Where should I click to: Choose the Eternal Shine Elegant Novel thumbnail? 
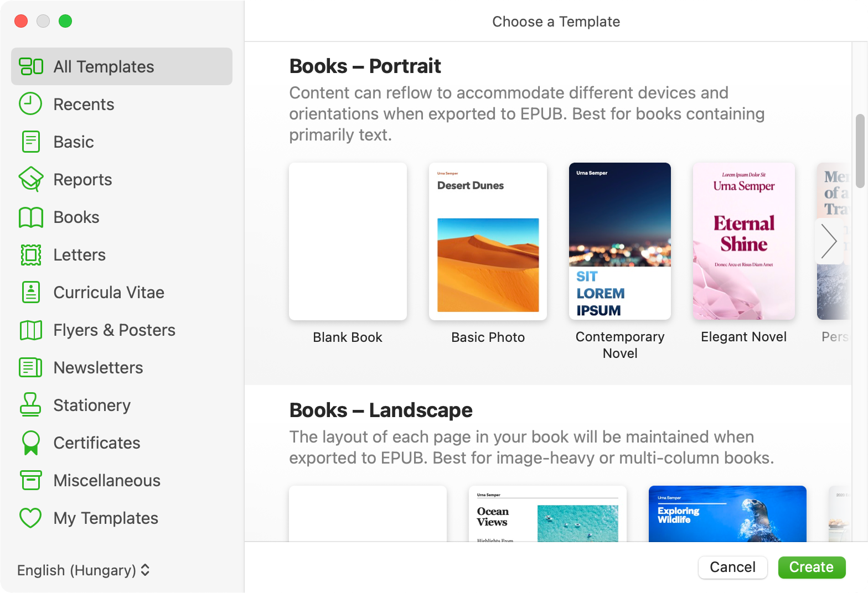coord(744,241)
